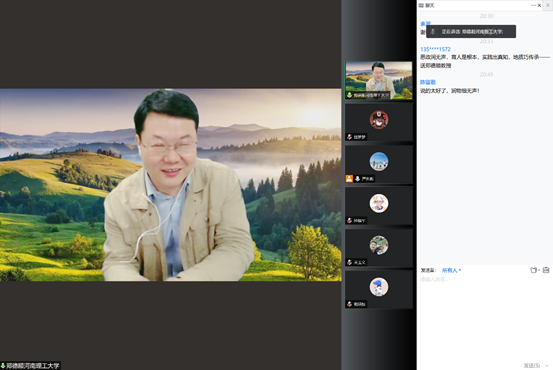Click sender name 陈留勤 in the chat
Screen dimensions: 553x370
point(428,82)
